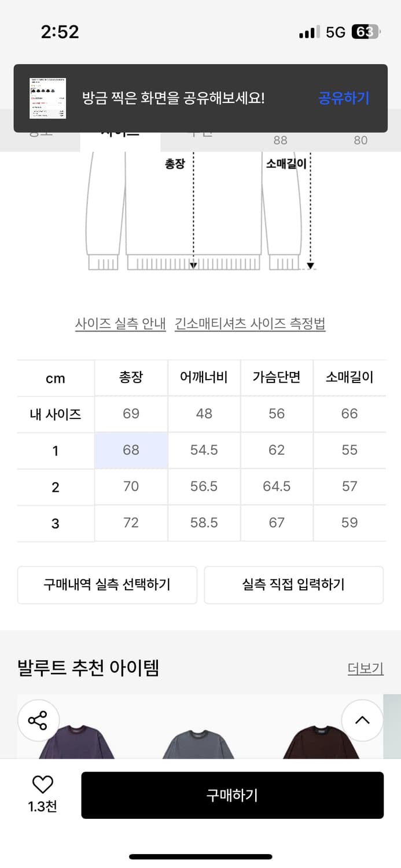Tap the highlighted 68 cell for size 1
This screenshot has height=868, width=401.
131,450
